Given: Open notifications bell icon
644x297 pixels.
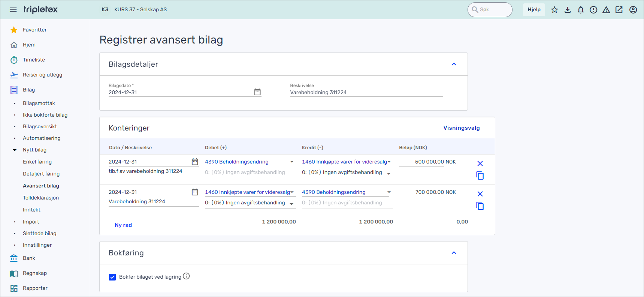Looking at the screenshot, I should tap(581, 10).
